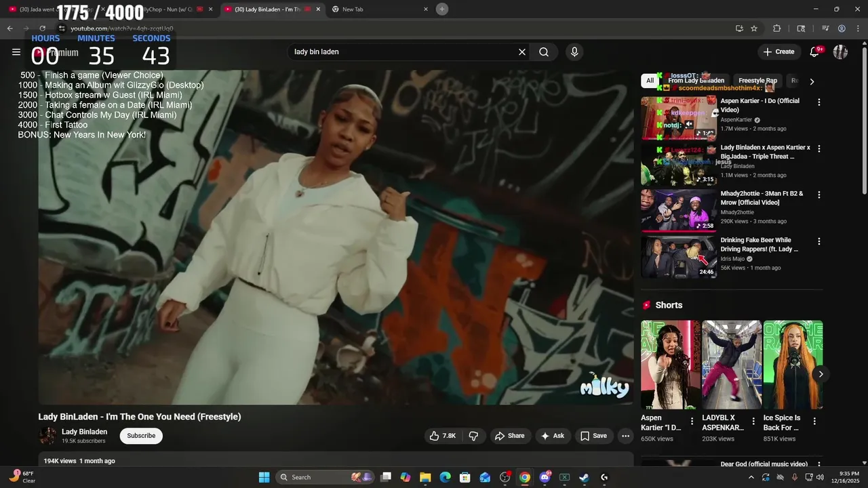Subscribe to Lady Binladen channel
This screenshot has height=488, width=868.
pos(141,436)
